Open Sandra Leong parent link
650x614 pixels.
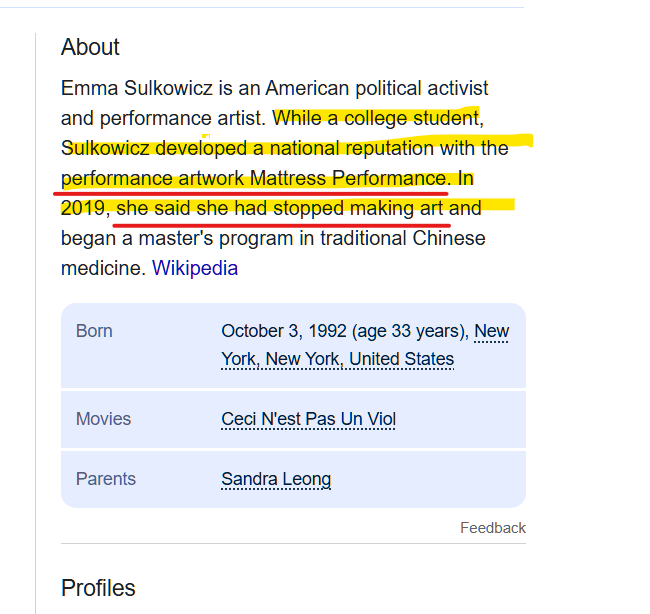pyautogui.click(x=276, y=479)
